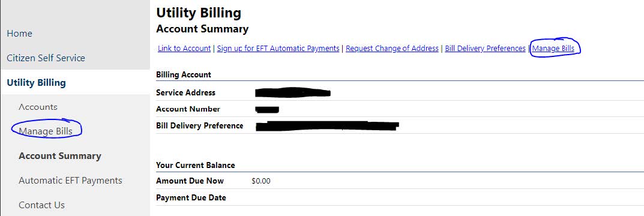Open Citizen Self Service menu item
The height and width of the screenshot is (216, 644).
tap(46, 58)
